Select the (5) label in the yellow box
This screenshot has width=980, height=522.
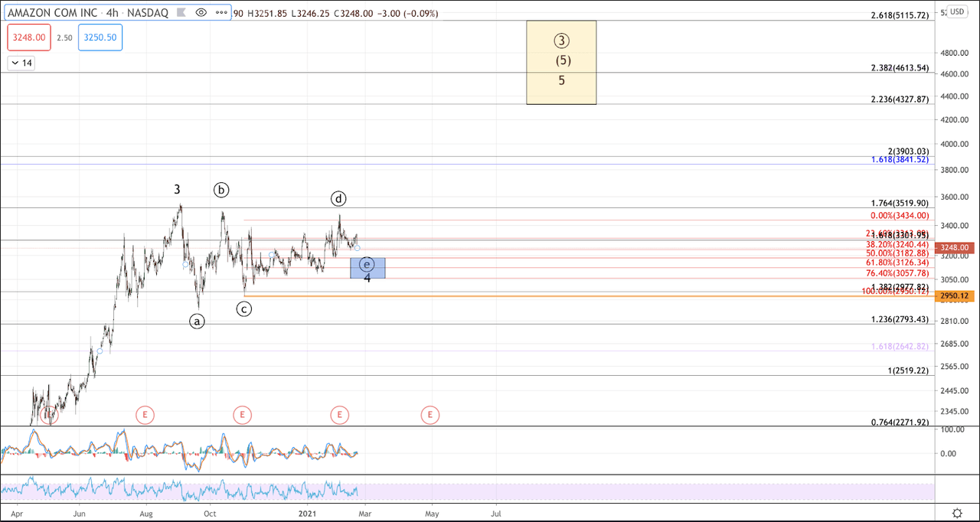[x=562, y=60]
